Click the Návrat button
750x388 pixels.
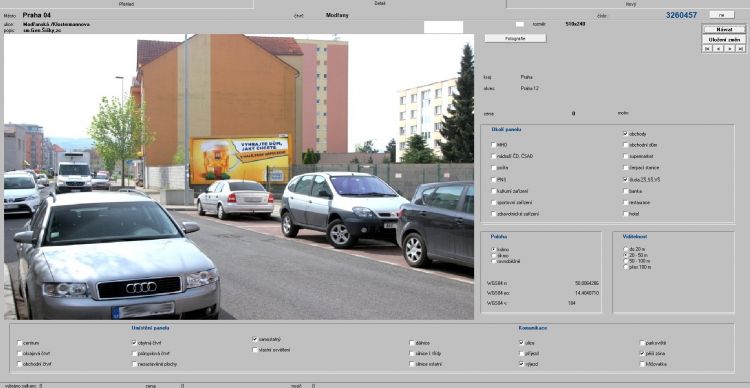click(x=724, y=30)
